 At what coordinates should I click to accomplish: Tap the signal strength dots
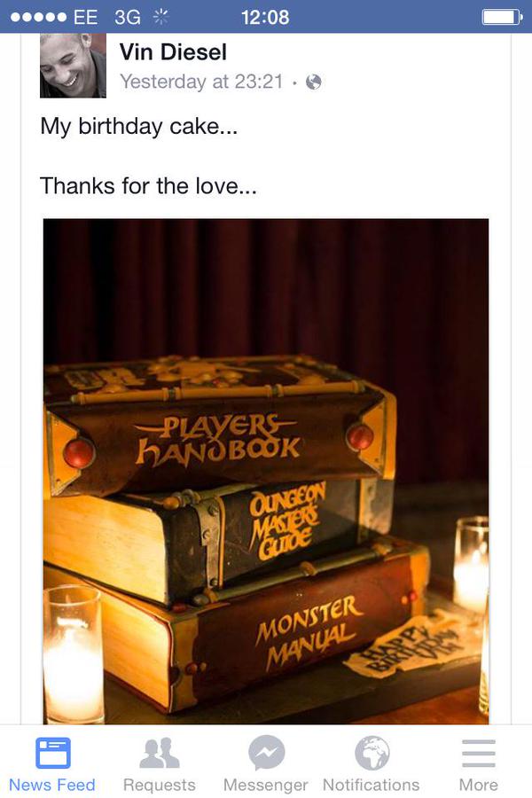coord(39,18)
